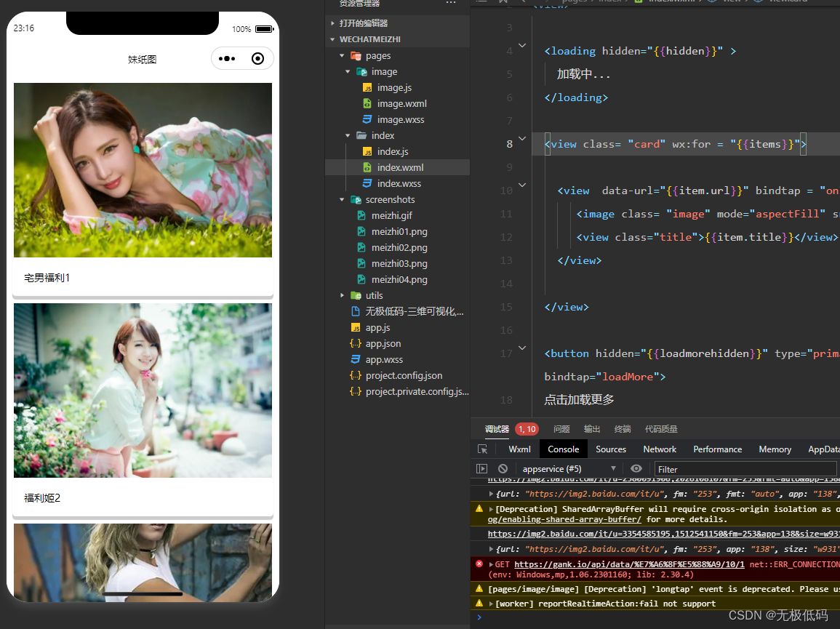Open the Performance devtools tab

point(717,449)
